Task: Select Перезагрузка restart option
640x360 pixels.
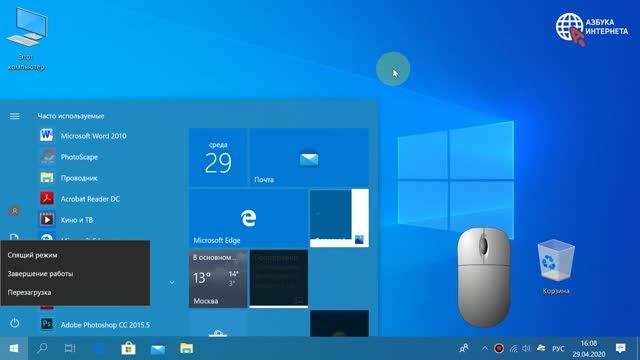Action: coord(75,293)
